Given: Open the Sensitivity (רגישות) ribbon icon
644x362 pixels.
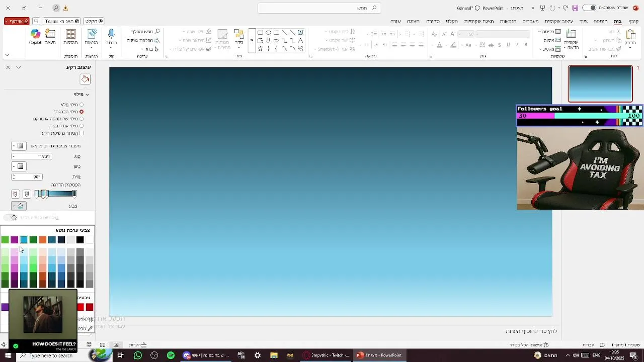Looking at the screenshot, I should pos(92,37).
